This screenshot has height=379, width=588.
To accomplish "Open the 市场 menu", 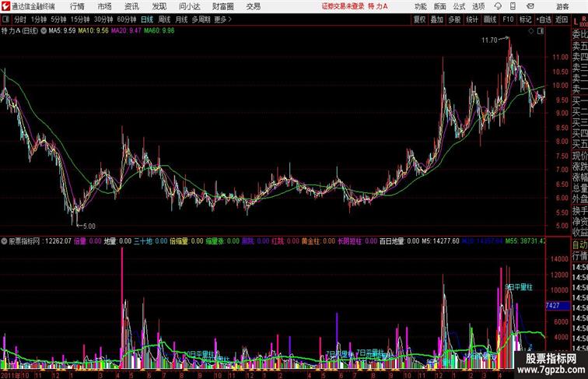I will pyautogui.click(x=105, y=6).
